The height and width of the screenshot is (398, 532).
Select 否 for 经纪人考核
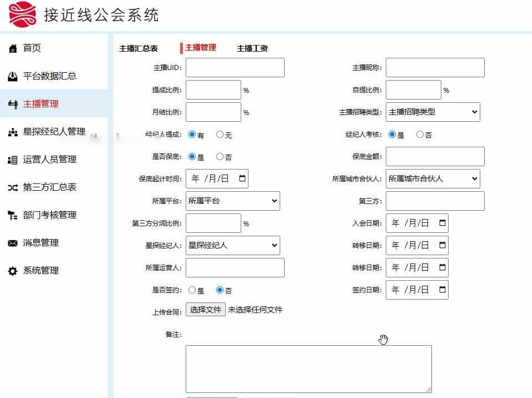[420, 135]
